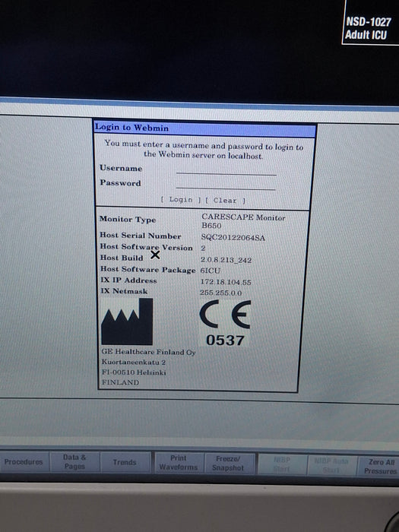Click the Login to Webmin title bar
Screen dimensions: 399x532
[x=205, y=128]
